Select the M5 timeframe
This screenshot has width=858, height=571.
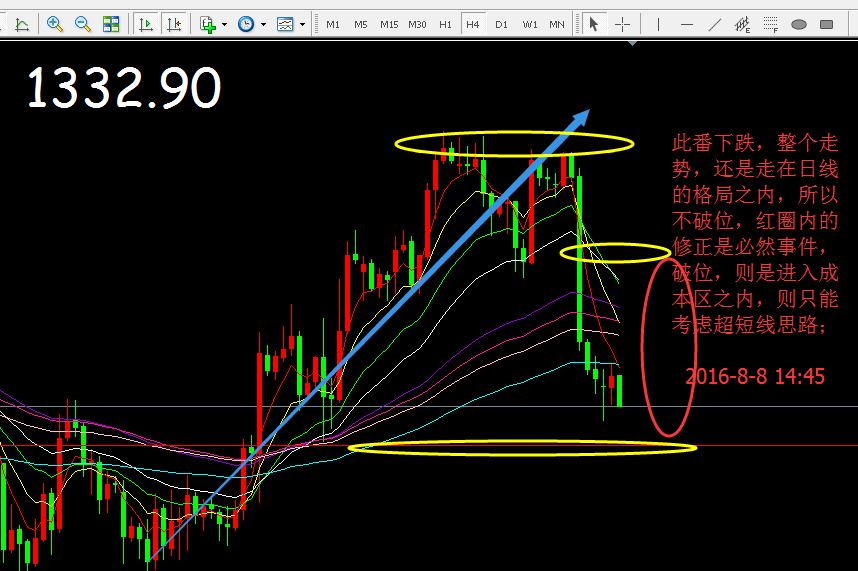[361, 25]
